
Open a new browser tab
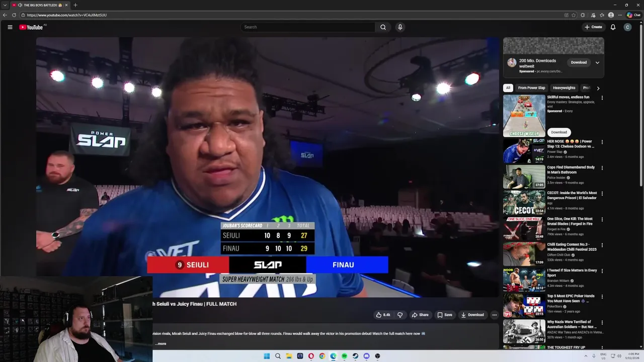pyautogui.click(x=75, y=5)
